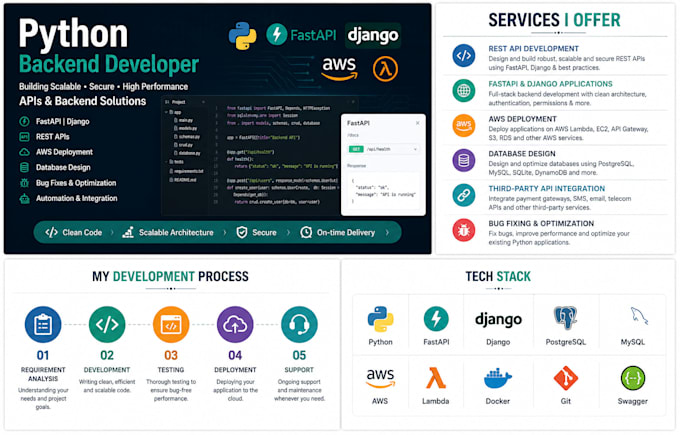Click the Lambda logo in the Tech Stack grid
The height and width of the screenshot is (435, 680).
(435, 378)
